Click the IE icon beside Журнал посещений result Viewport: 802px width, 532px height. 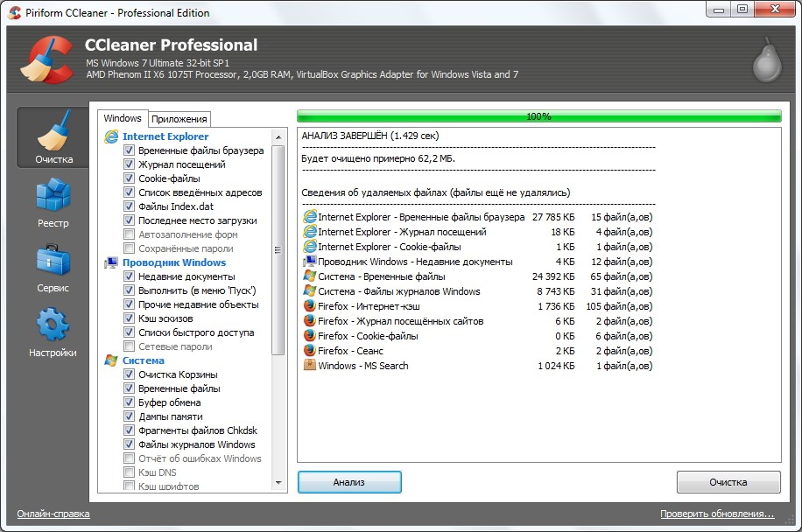point(309,232)
